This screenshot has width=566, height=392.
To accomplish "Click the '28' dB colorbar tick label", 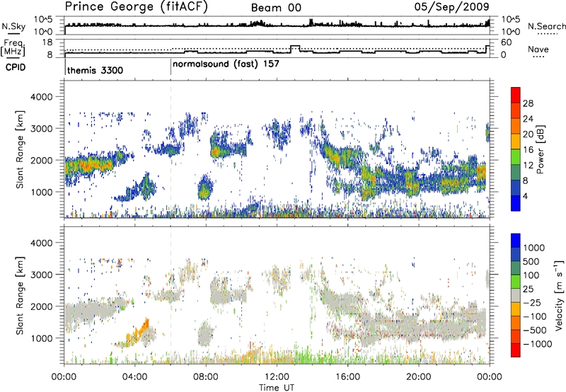I will pos(528,103).
